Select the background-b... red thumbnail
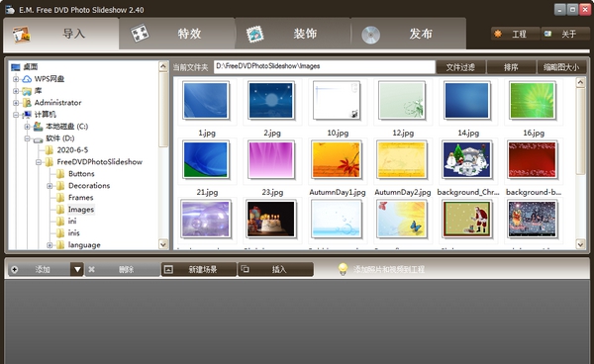 tap(533, 159)
